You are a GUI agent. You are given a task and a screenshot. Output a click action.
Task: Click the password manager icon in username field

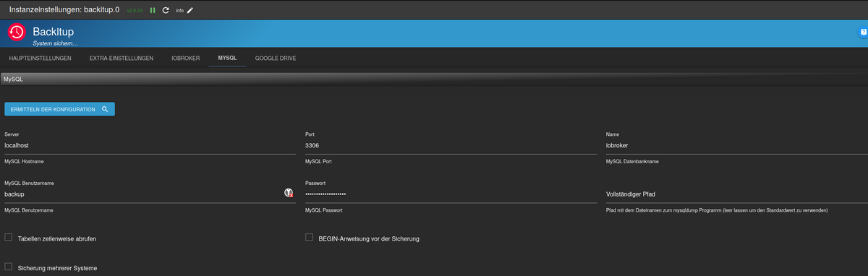pos(289,194)
